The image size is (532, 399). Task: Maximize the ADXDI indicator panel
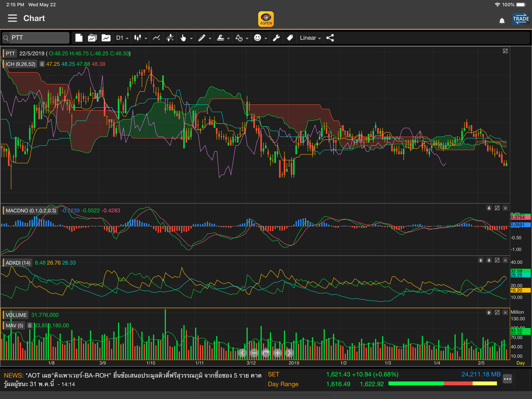point(497,260)
